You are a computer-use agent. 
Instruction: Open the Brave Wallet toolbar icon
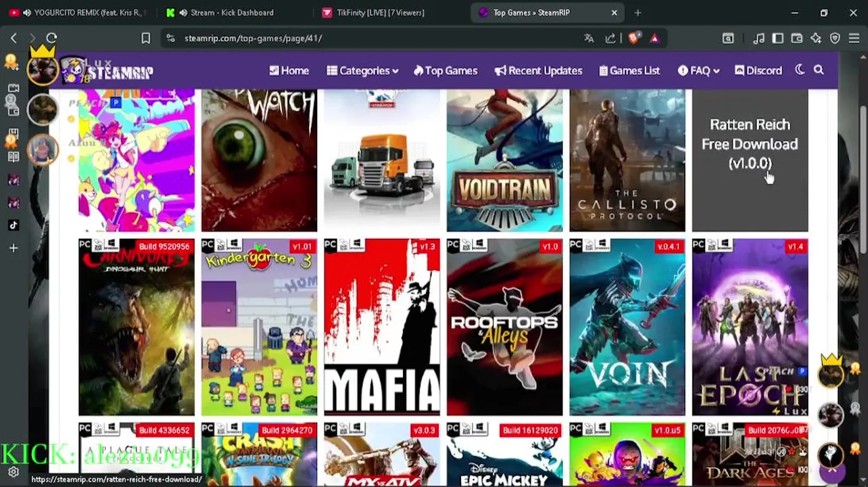pos(797,39)
